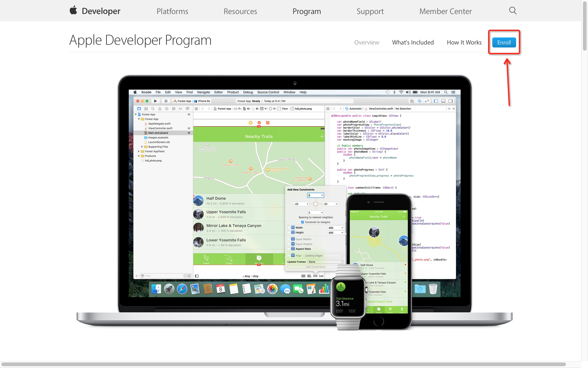Screen dimensions: 588x368
Task: Click the plus icon in Nearby Trails header
Action: point(322,137)
